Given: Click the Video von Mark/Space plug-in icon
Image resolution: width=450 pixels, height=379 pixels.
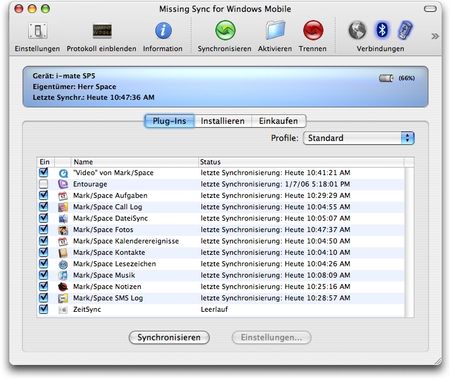Looking at the screenshot, I should tap(63, 173).
